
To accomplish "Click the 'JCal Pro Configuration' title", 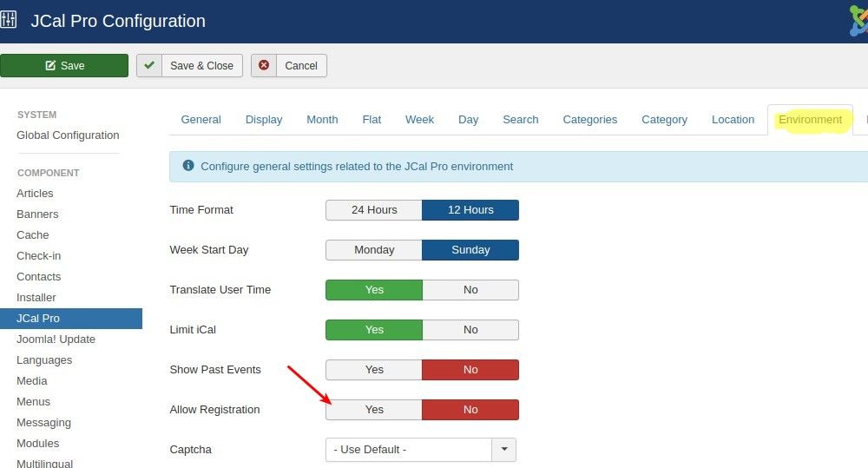I will [x=118, y=21].
